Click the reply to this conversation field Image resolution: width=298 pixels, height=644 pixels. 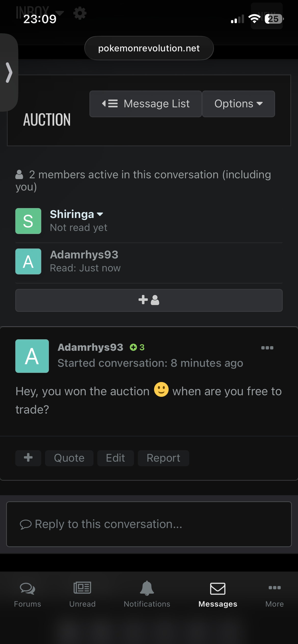(149, 524)
